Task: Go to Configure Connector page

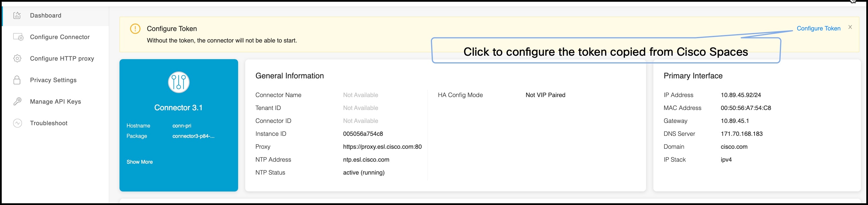Action: [x=60, y=37]
